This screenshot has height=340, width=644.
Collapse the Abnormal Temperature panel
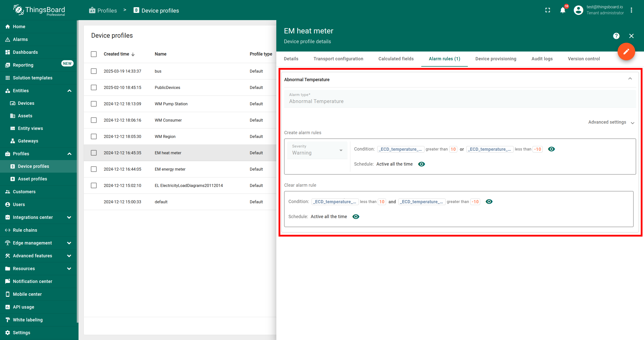click(630, 79)
